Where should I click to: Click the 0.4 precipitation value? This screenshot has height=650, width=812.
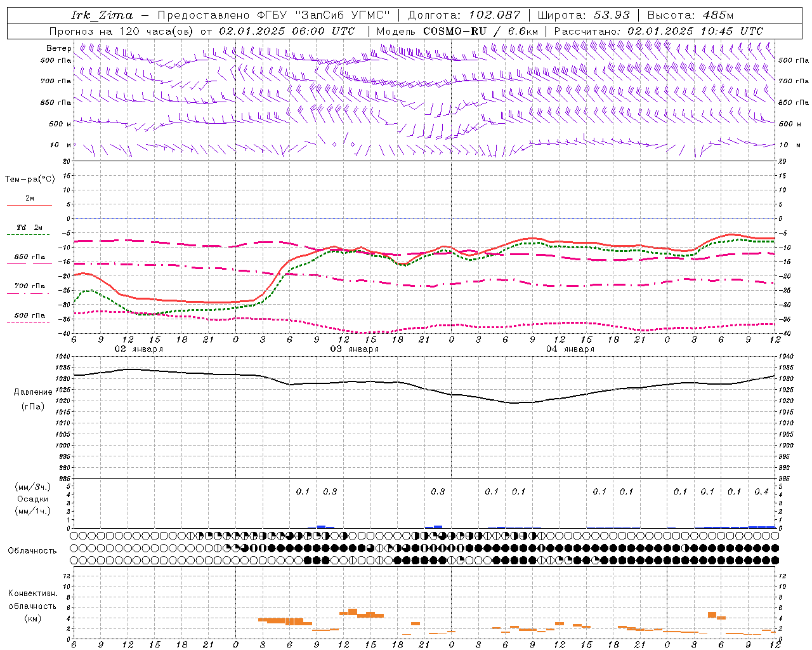(761, 492)
